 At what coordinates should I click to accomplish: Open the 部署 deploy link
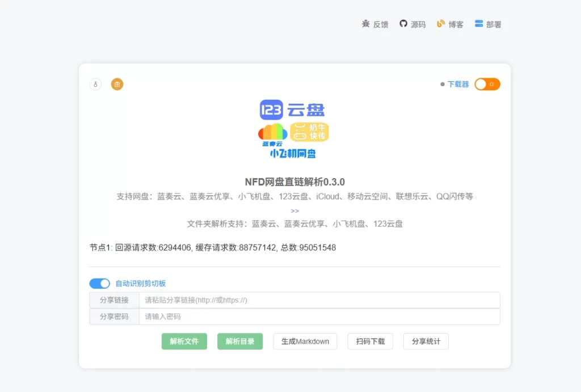point(494,24)
